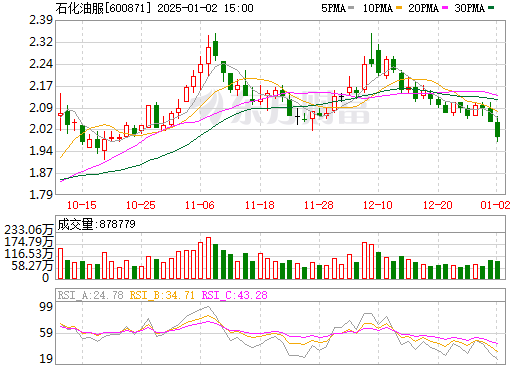Click the timestamp 2025-01-02 15:00

tap(205, 8)
